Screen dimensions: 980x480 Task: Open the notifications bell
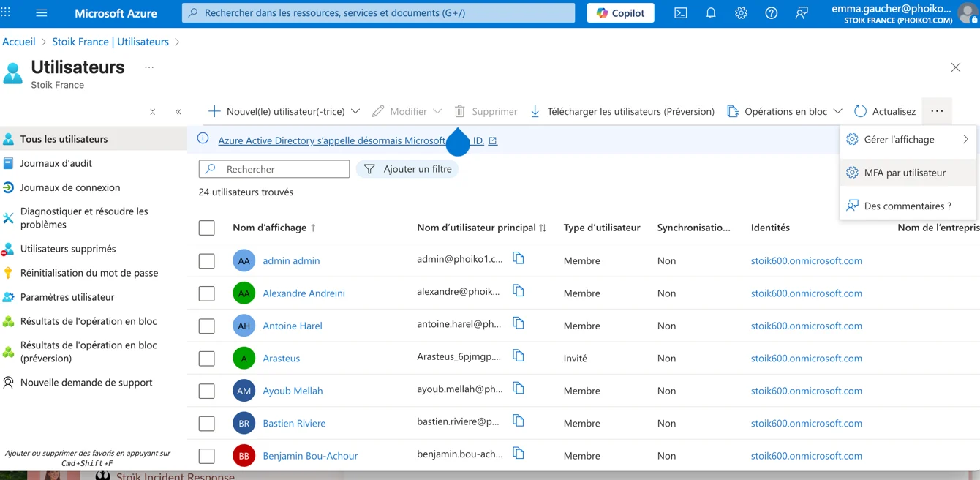pos(710,13)
